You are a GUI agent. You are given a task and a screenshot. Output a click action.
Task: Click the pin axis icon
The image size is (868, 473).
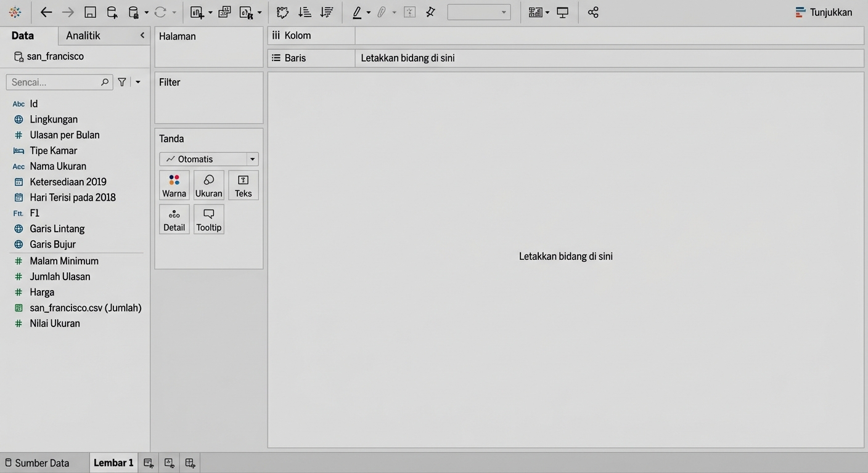click(x=430, y=12)
